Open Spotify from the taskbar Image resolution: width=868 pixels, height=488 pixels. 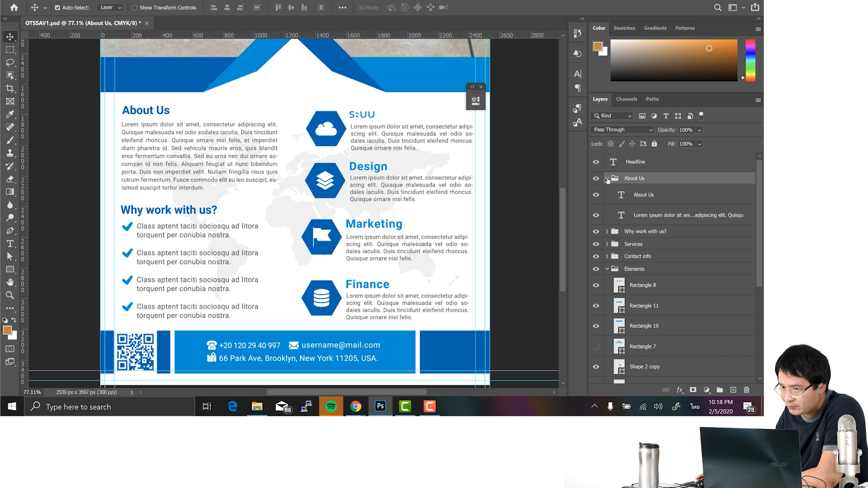pyautogui.click(x=331, y=407)
